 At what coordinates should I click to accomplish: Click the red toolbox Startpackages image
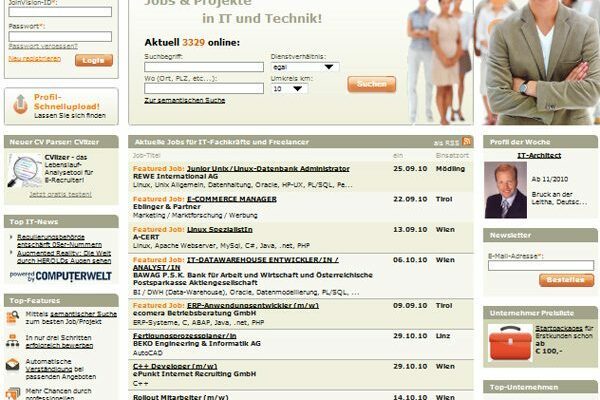pos(510,343)
